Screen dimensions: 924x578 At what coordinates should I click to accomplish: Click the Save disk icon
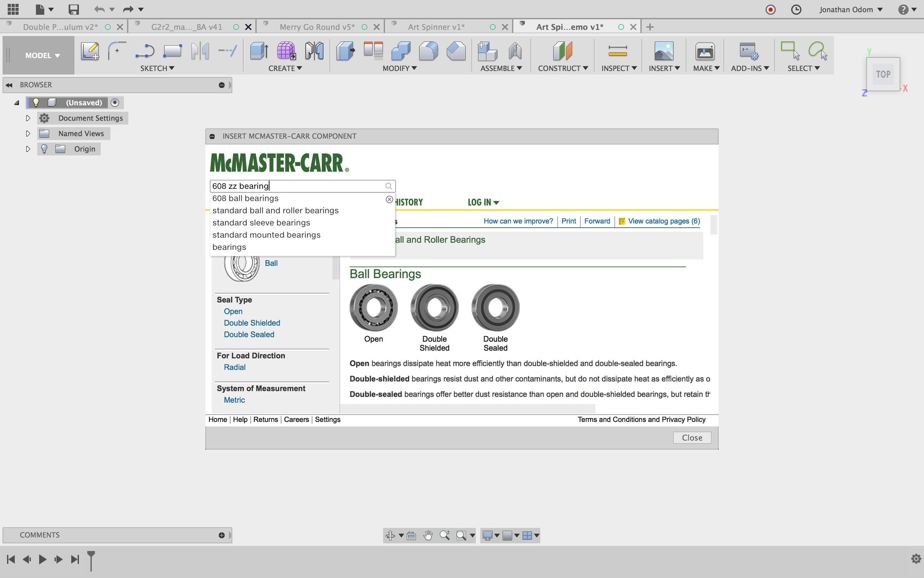(x=73, y=9)
